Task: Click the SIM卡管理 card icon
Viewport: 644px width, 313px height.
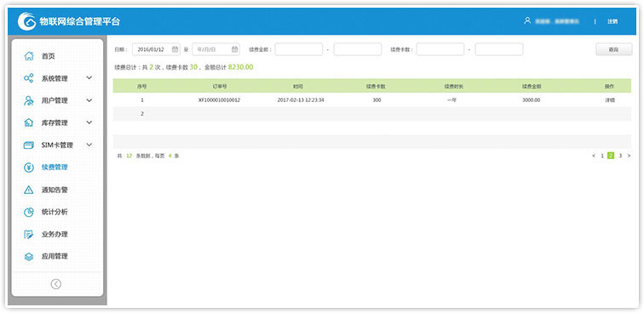Action: 29,145
